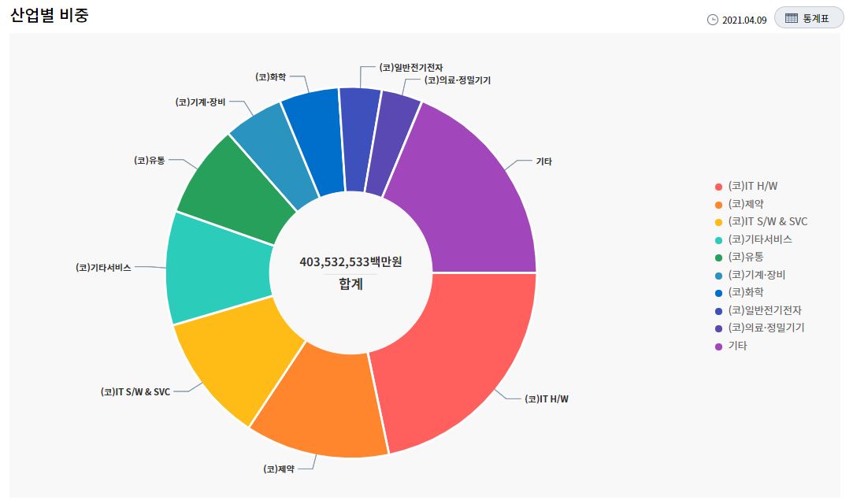Toggle (코)IT H/W legend entry

[x=753, y=187]
